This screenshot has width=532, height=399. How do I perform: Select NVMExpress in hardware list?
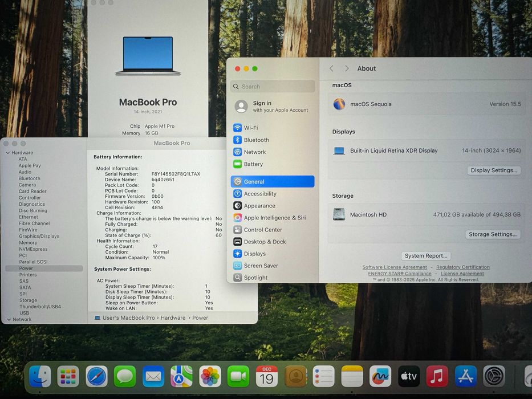(x=33, y=250)
